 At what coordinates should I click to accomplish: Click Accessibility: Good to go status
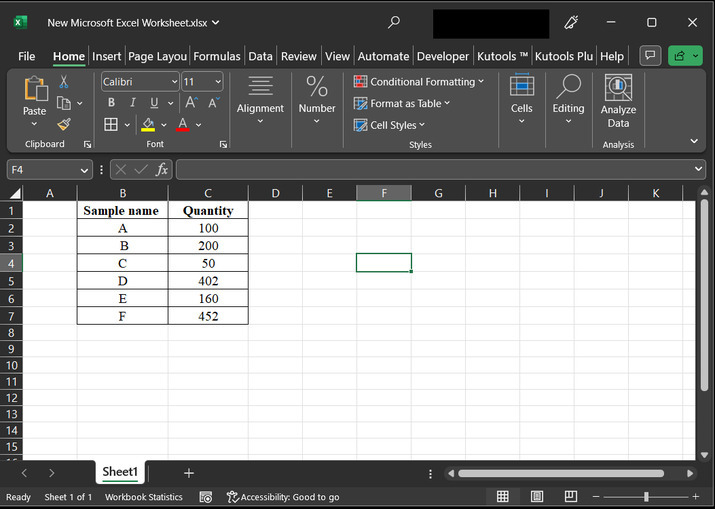(283, 497)
